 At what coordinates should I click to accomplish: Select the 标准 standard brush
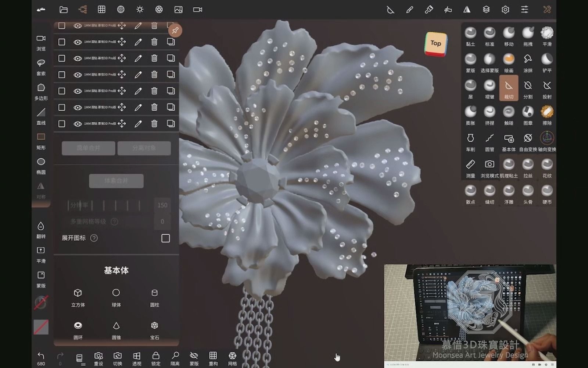(490, 36)
